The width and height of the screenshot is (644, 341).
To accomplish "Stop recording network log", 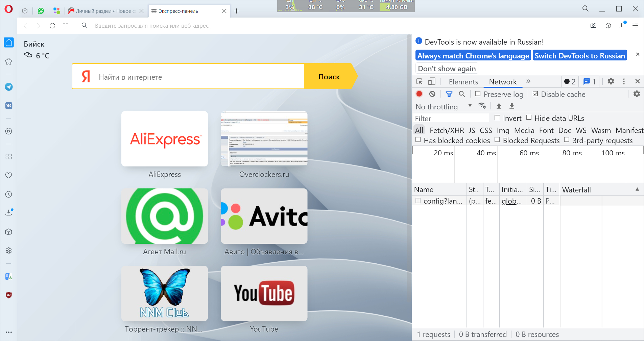I will click(419, 94).
